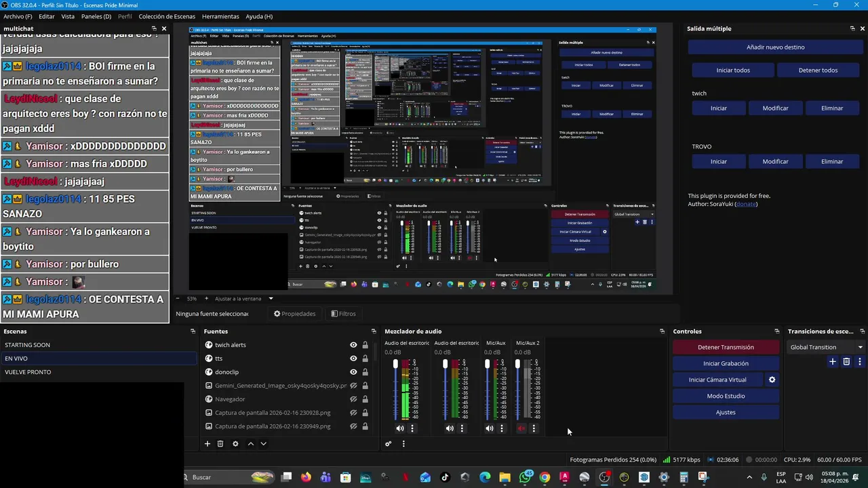Show Captura de pantalla 230949.png source
Image resolution: width=868 pixels, height=488 pixels.
(353, 426)
